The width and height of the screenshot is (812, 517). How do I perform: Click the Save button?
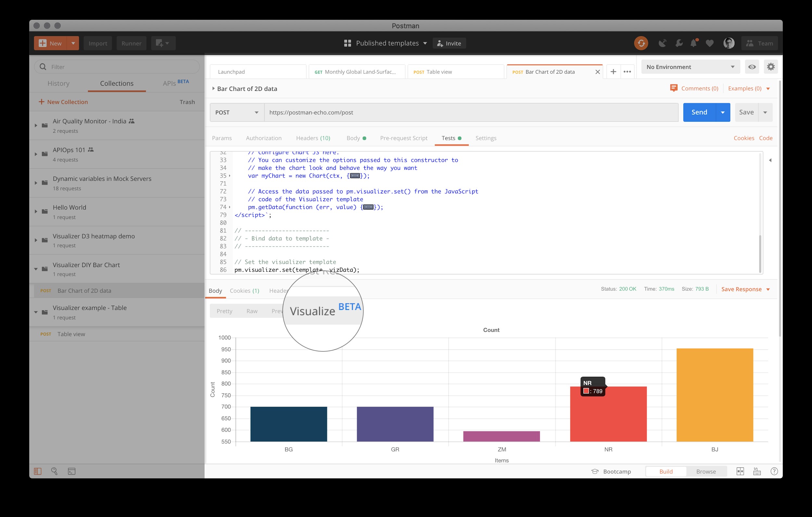click(x=746, y=112)
